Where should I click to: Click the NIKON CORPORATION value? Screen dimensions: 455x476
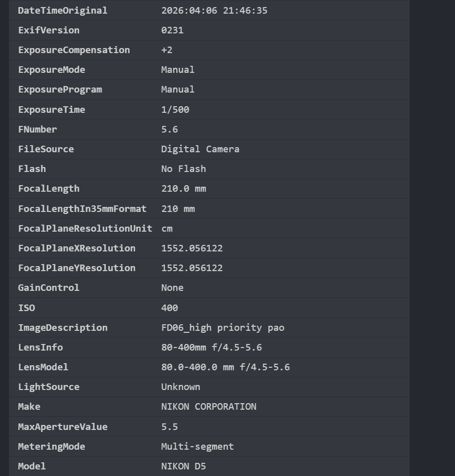pyautogui.click(x=209, y=407)
